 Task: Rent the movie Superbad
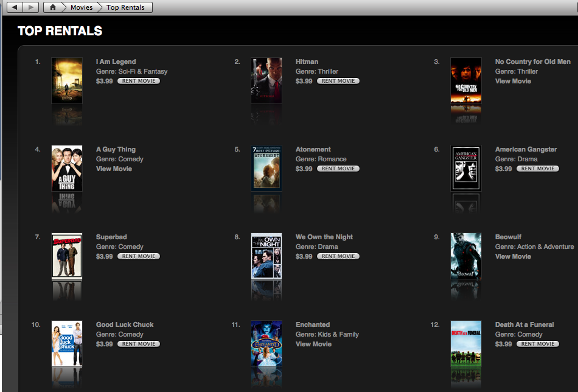(x=139, y=256)
